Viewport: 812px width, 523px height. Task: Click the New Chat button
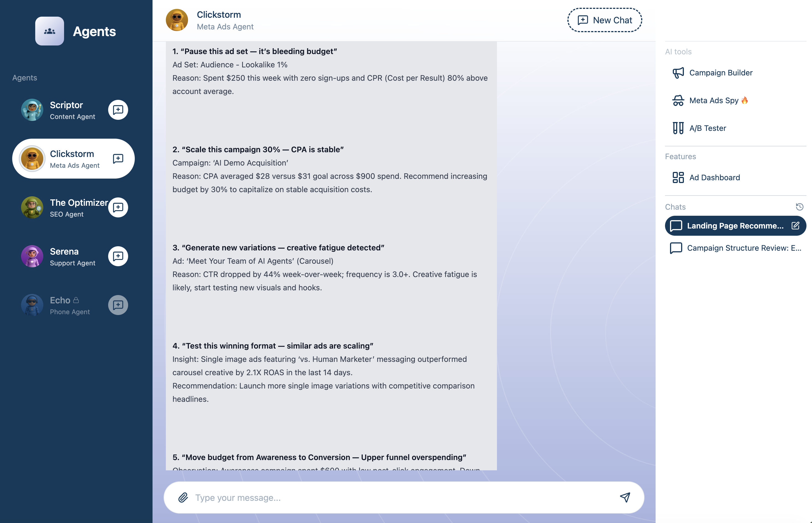[605, 20]
